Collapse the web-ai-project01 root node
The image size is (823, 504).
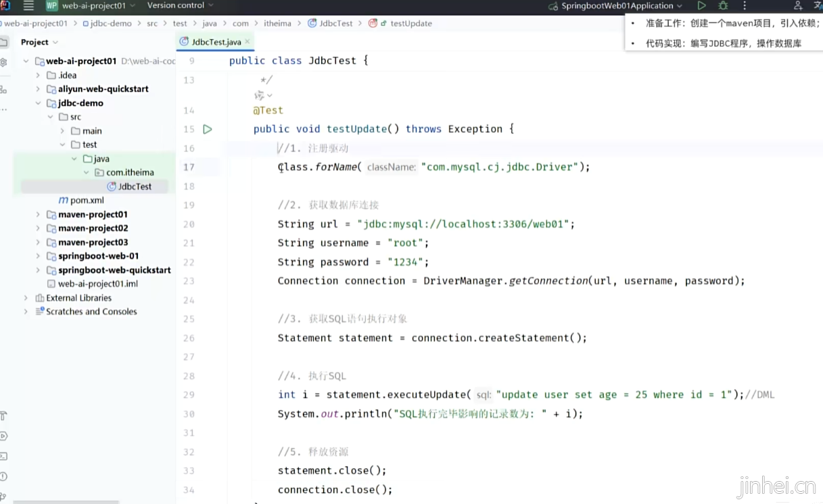[26, 61]
